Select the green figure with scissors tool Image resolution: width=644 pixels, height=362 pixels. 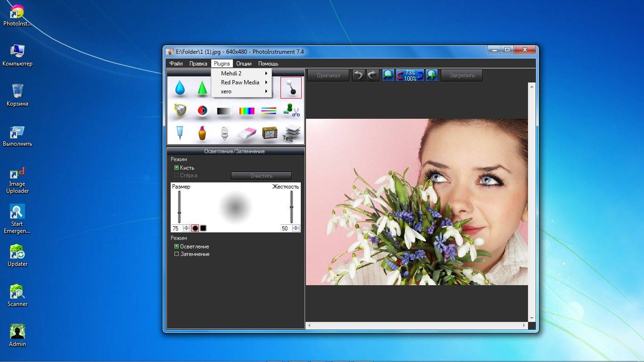tap(291, 111)
